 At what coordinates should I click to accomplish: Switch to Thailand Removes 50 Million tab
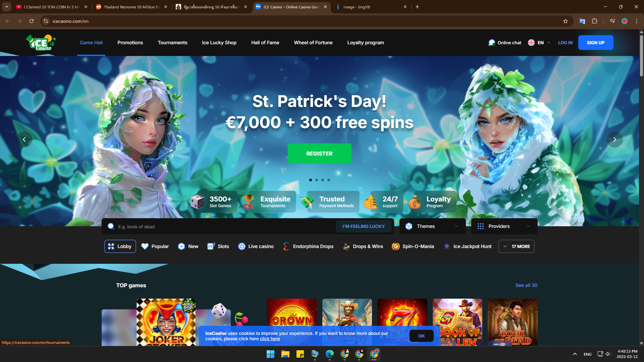131,7
